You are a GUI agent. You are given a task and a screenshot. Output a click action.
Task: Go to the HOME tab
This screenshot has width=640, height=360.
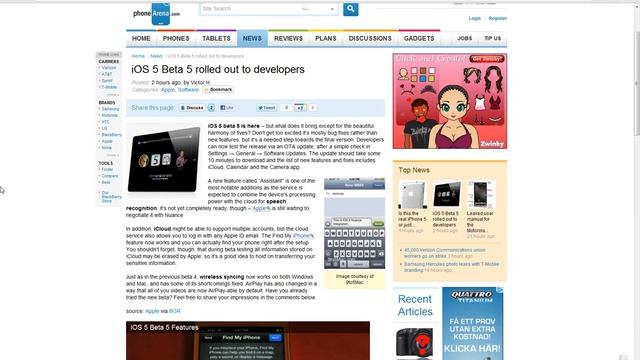[141, 38]
